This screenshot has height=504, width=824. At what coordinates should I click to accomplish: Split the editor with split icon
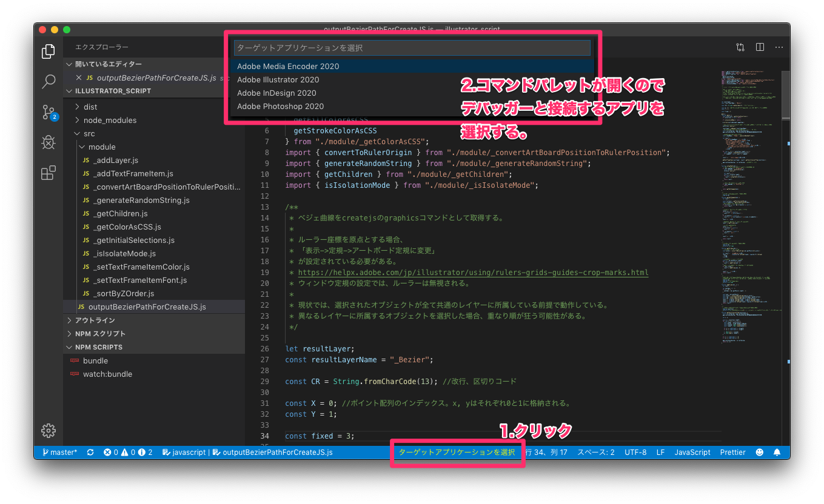pos(760,47)
